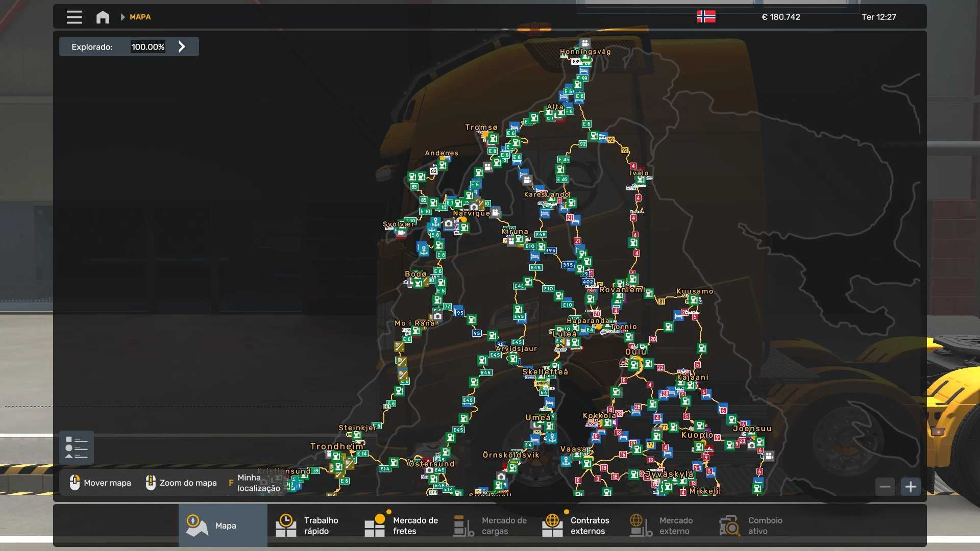Click the Trondheim city label
The image size is (980, 551).
point(336,446)
